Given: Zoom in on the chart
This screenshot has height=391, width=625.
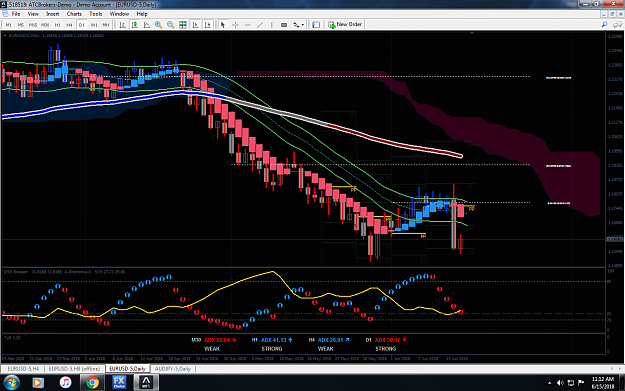Looking at the screenshot, I should click(x=159, y=25).
